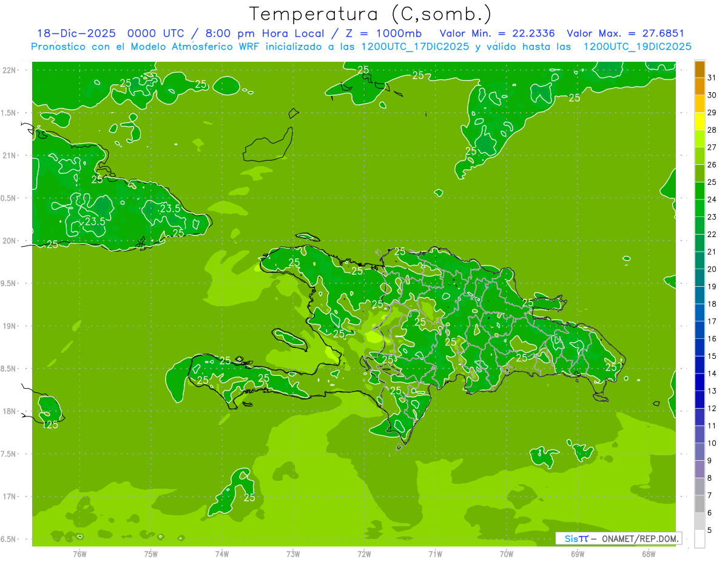Click the '22N' latitude label

pyautogui.click(x=10, y=70)
